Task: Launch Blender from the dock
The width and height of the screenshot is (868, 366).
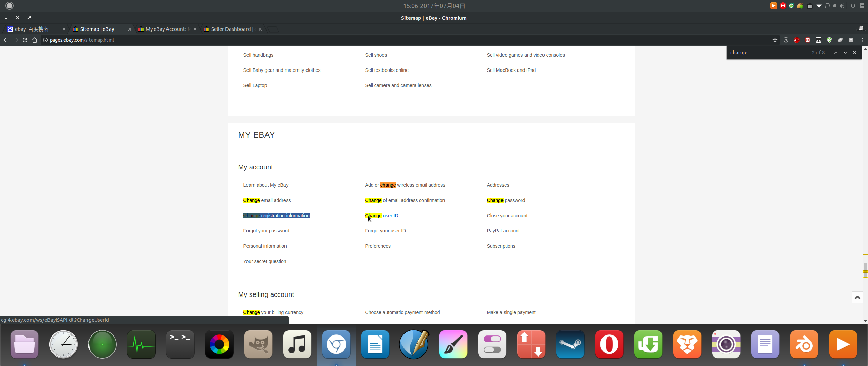Action: pos(804,344)
